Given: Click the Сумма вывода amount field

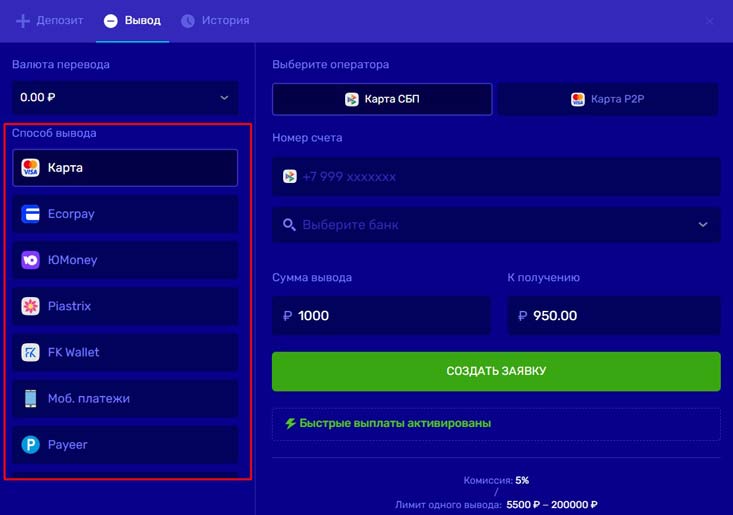Looking at the screenshot, I should 381,316.
